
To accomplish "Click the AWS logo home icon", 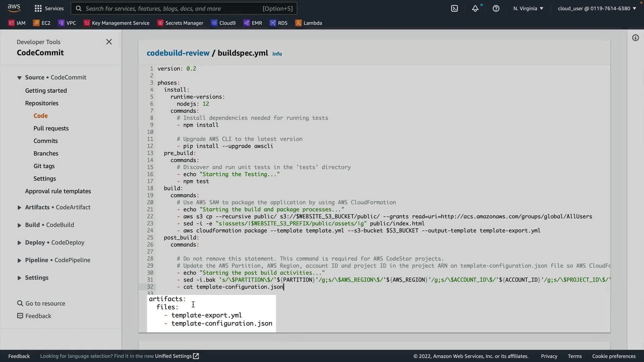I will coord(14,8).
